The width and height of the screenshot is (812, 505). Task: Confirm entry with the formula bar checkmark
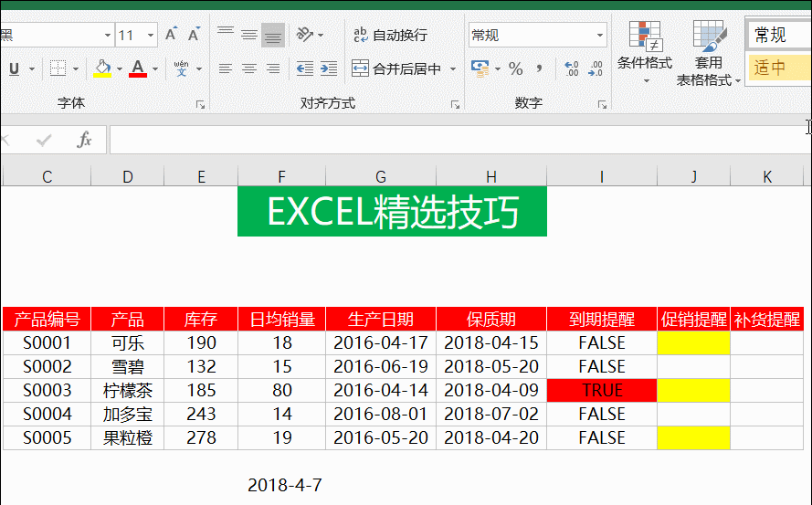(x=44, y=140)
